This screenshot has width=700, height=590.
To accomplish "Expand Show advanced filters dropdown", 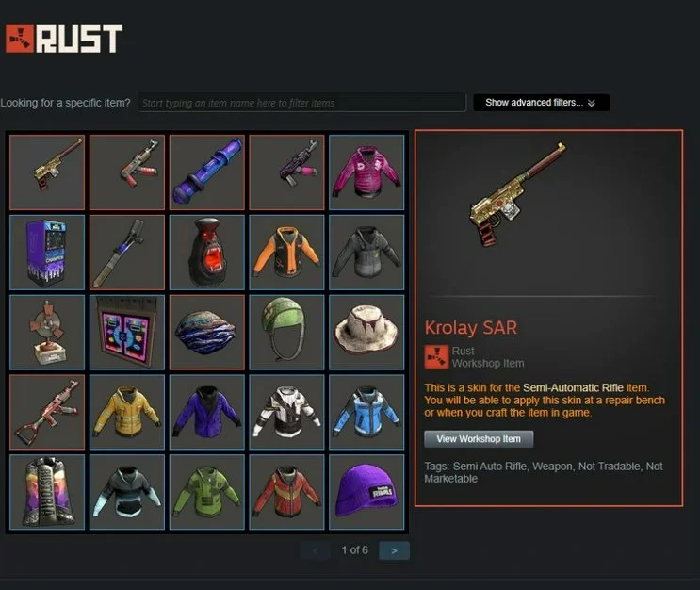I will point(541,103).
